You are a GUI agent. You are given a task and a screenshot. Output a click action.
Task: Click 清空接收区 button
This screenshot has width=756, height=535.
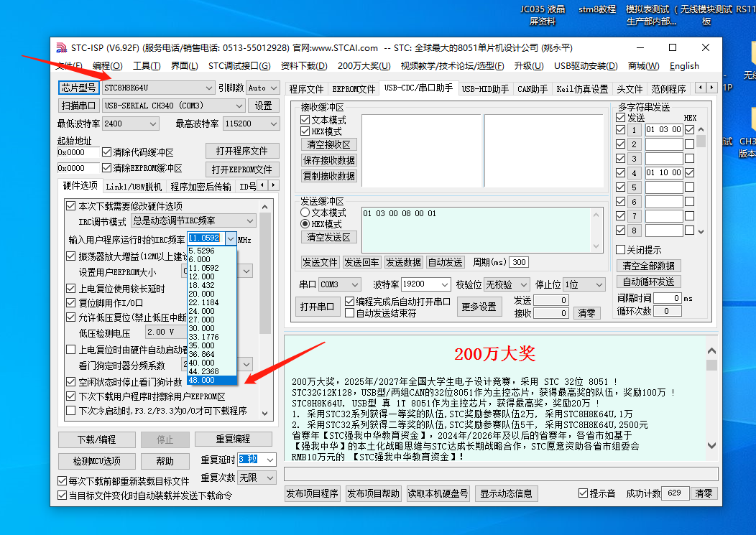pos(329,144)
